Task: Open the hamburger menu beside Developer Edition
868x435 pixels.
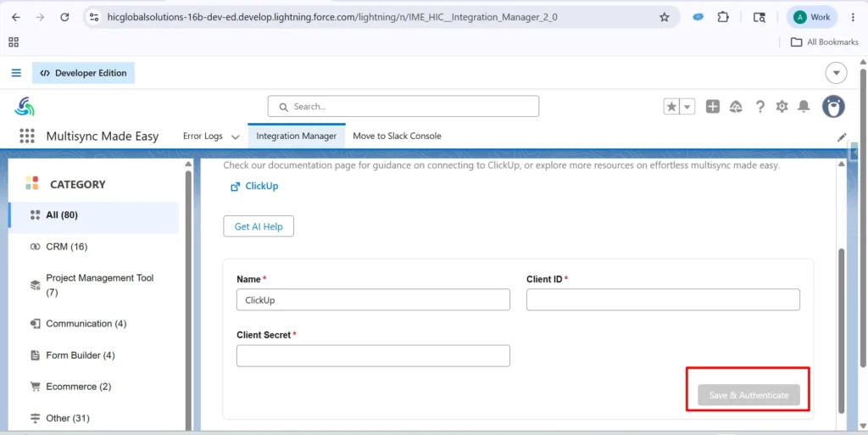Action: click(x=16, y=73)
